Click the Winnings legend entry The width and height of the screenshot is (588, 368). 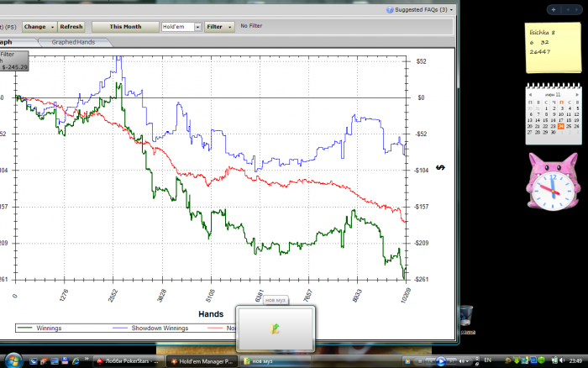coord(49,328)
